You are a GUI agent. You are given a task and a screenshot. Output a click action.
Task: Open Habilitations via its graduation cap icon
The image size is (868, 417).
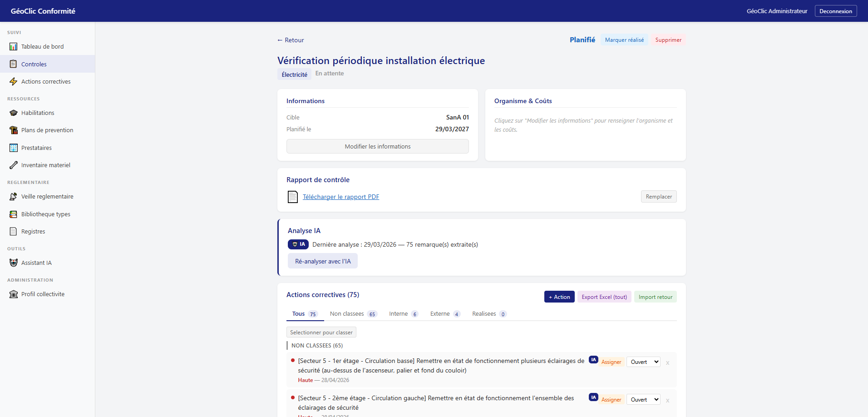pos(14,113)
